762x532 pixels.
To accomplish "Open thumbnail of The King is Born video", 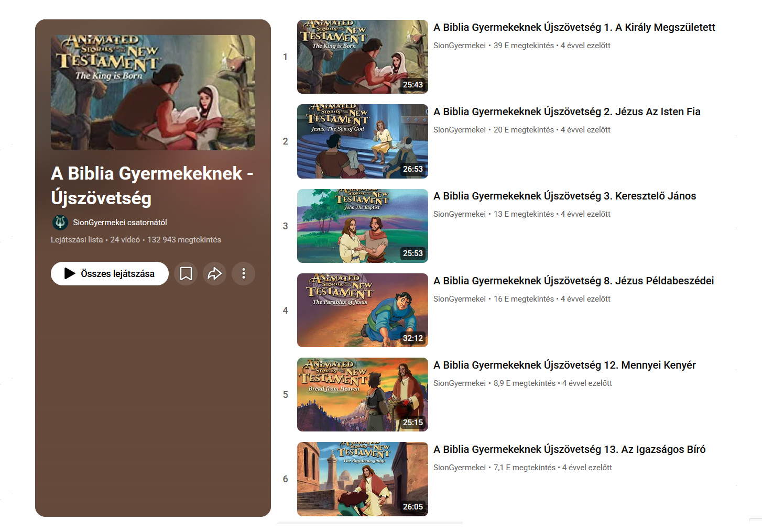I will pos(362,57).
